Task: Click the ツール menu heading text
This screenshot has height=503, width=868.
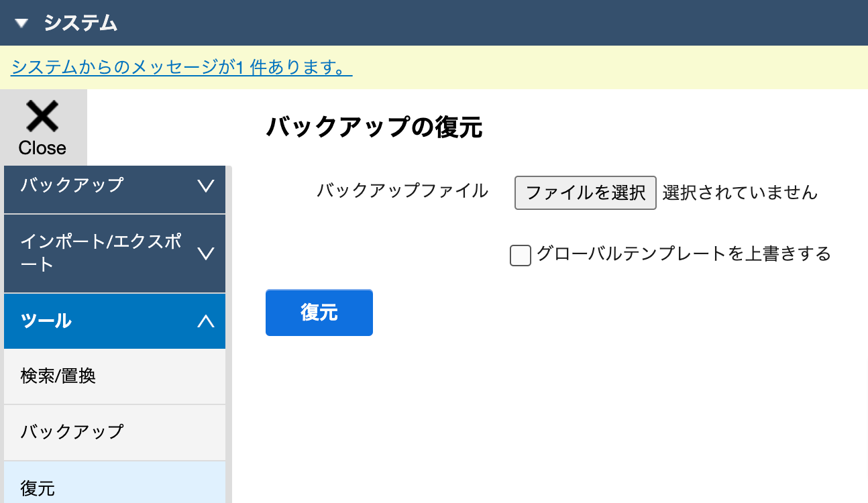Action: pos(46,321)
